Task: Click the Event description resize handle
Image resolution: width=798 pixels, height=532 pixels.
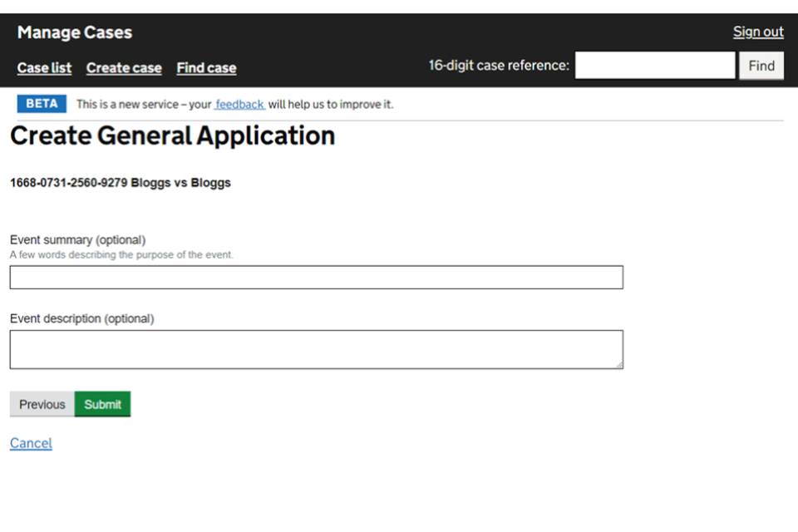Action: tap(618, 364)
